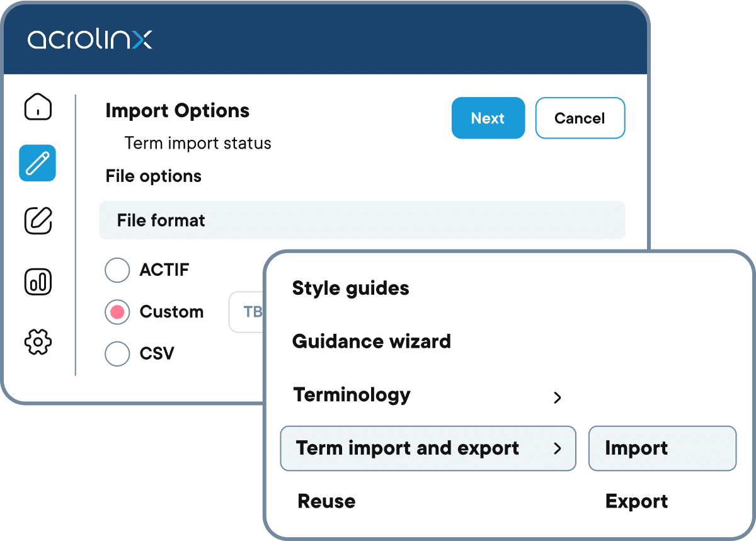Click the File options heading
This screenshot has height=541, width=756.
pos(154,176)
